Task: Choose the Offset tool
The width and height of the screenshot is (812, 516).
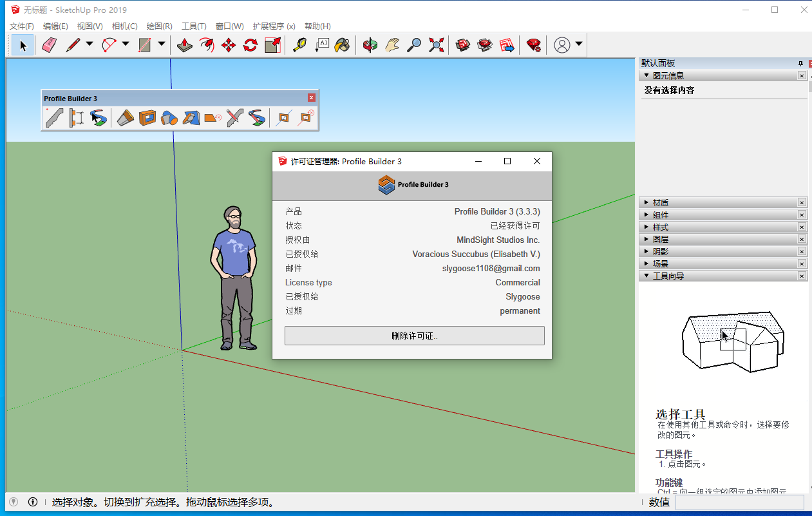Action: (207, 45)
